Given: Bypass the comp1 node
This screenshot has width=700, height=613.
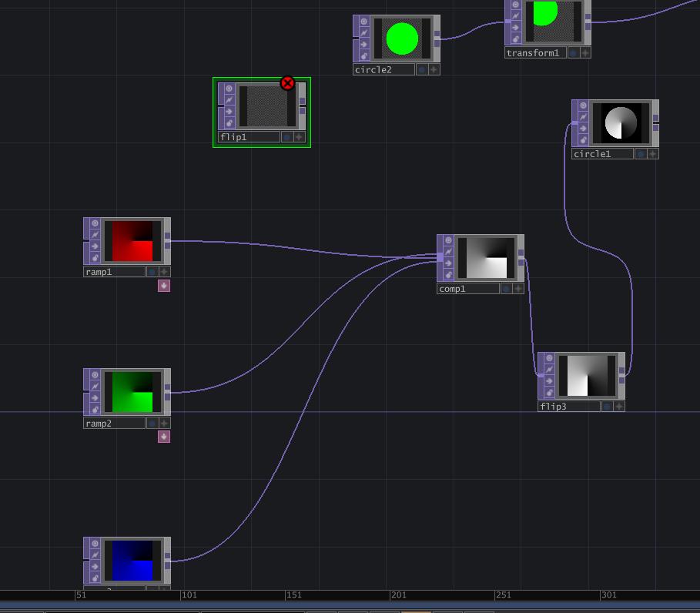Looking at the screenshot, I should click(x=447, y=263).
